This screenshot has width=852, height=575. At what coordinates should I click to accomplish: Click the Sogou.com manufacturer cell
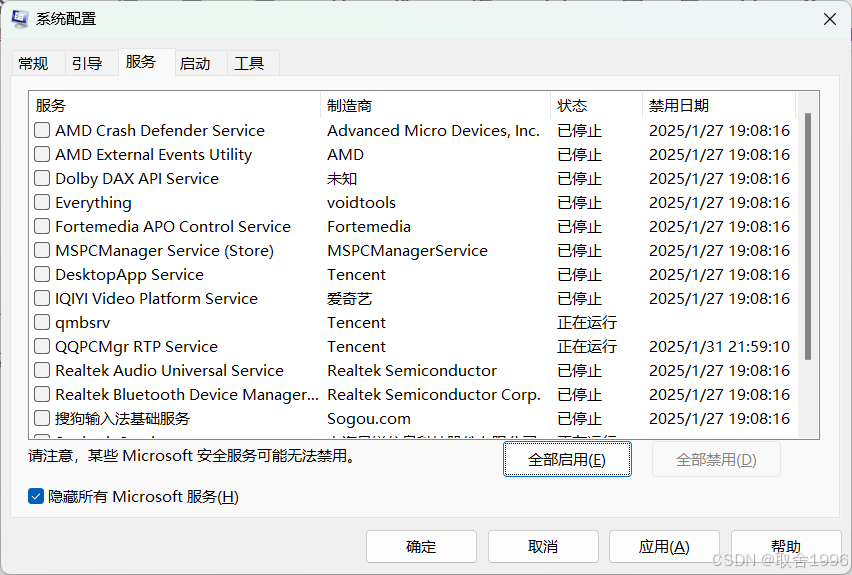click(369, 418)
